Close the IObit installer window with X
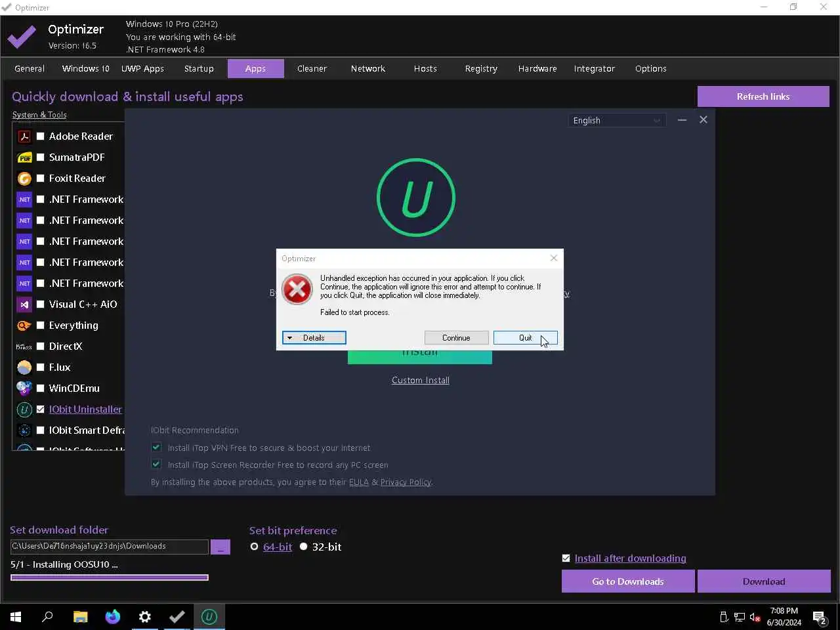 [703, 119]
